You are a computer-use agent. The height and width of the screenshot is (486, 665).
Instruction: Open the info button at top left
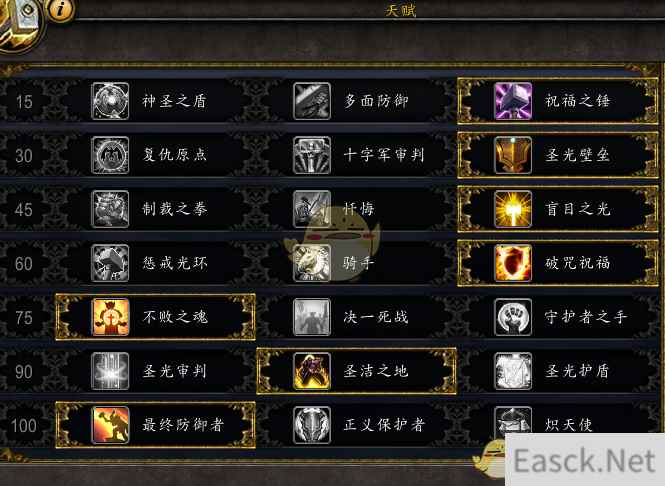60,9
